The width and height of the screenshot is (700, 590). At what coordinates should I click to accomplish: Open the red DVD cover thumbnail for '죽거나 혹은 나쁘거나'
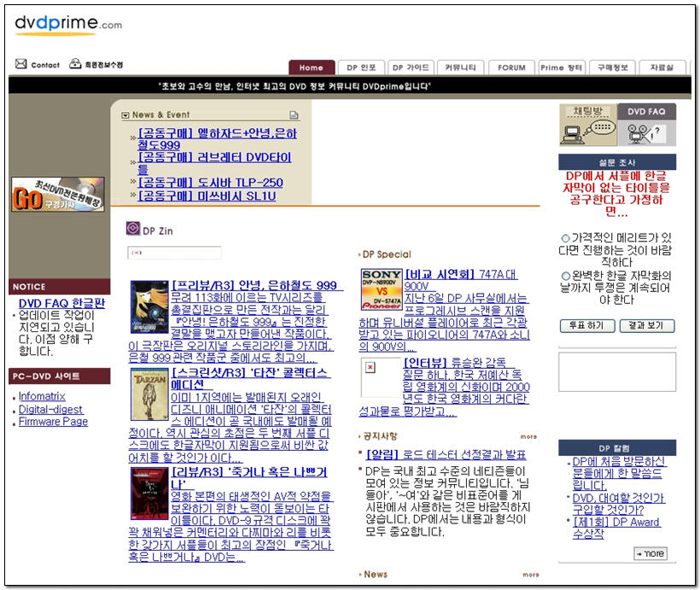click(149, 494)
